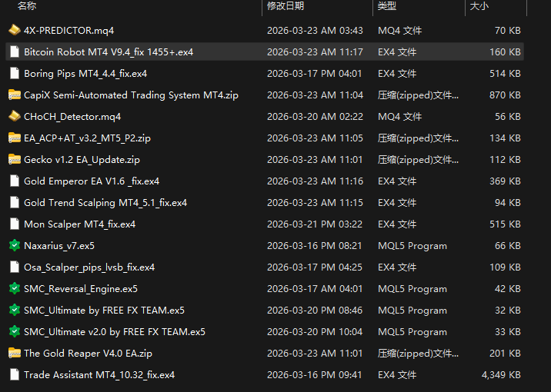This screenshot has height=392, width=551.
Task: Sort by the 大小 column header
Action: (x=479, y=6)
